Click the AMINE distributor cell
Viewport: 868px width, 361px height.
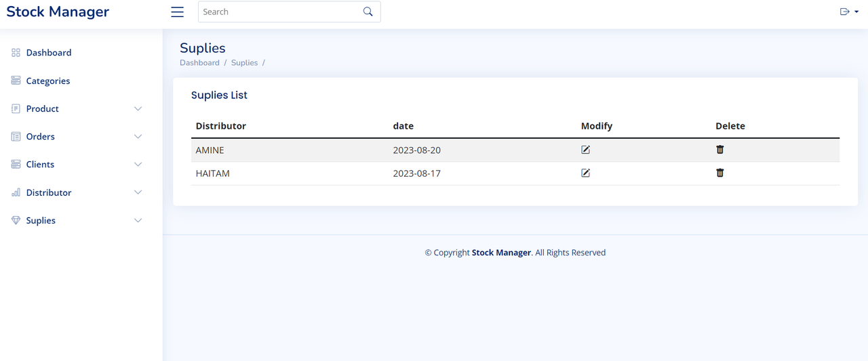tap(210, 150)
